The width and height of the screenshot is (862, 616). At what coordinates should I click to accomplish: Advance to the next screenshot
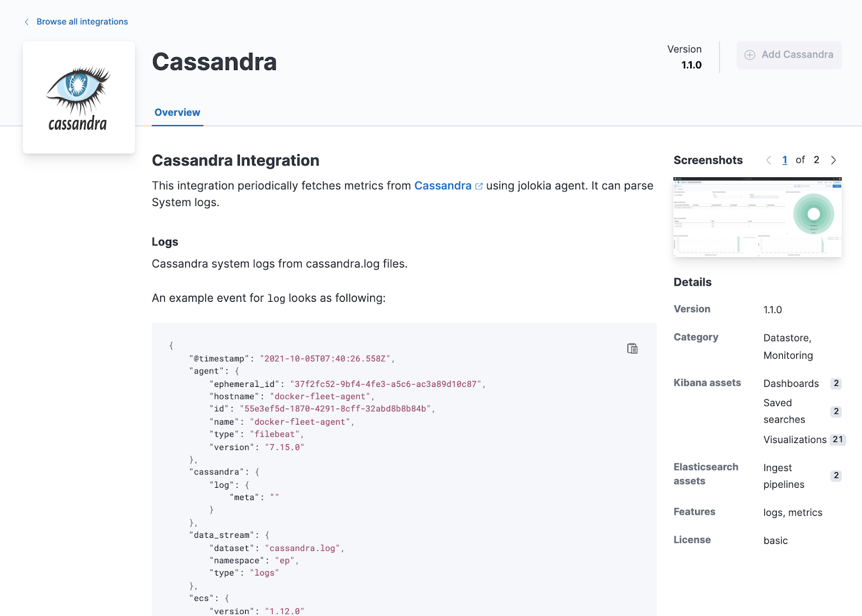click(x=833, y=160)
